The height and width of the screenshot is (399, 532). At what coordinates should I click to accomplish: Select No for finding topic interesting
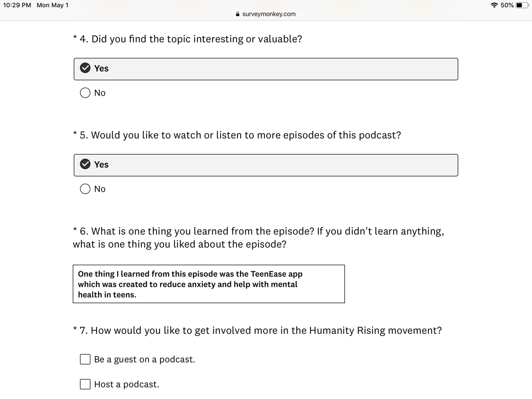[85, 93]
